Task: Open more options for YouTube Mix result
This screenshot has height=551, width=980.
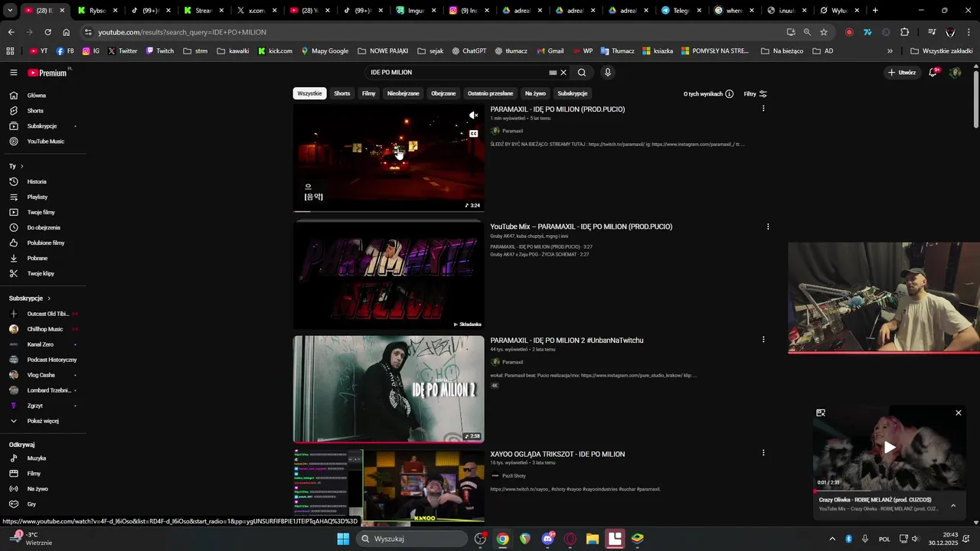Action: tap(768, 227)
